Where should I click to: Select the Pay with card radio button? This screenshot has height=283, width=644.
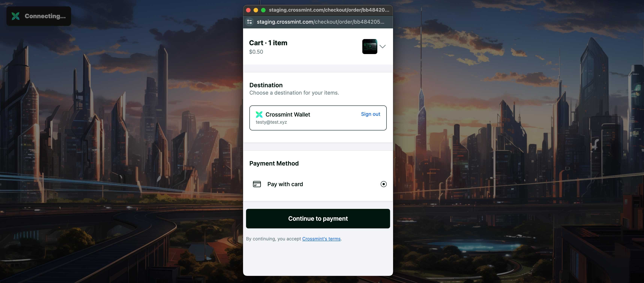click(384, 184)
